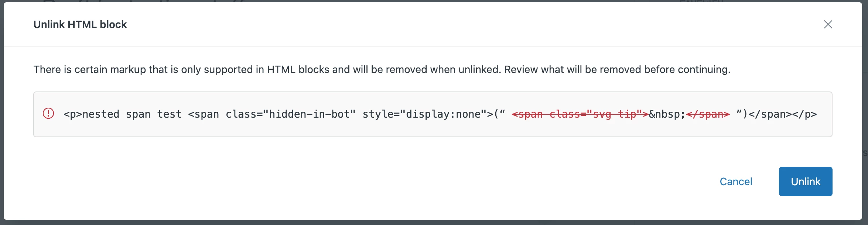
Task: Close the Unlink HTML block dialog
Action: [828, 24]
